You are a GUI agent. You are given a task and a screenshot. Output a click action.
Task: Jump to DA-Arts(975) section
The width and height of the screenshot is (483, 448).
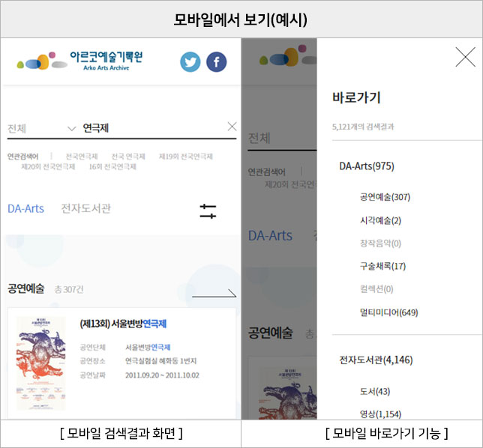[367, 166]
